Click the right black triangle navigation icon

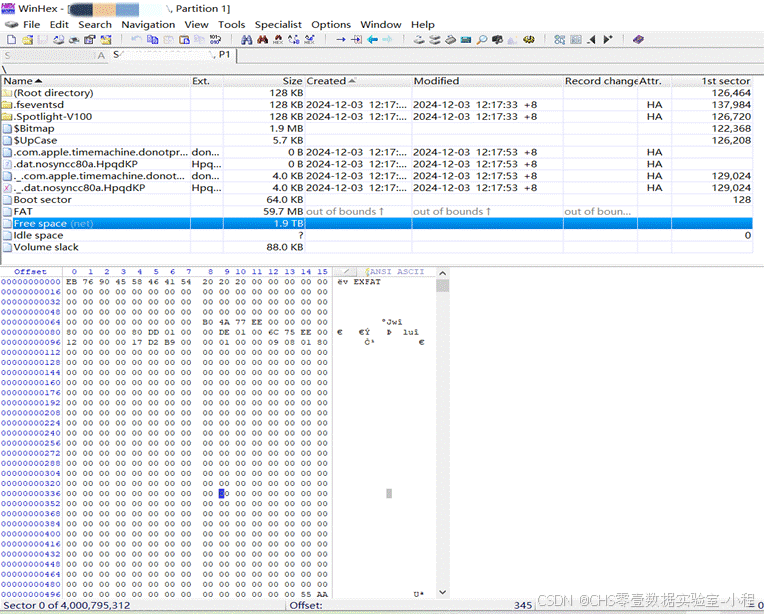pos(607,40)
